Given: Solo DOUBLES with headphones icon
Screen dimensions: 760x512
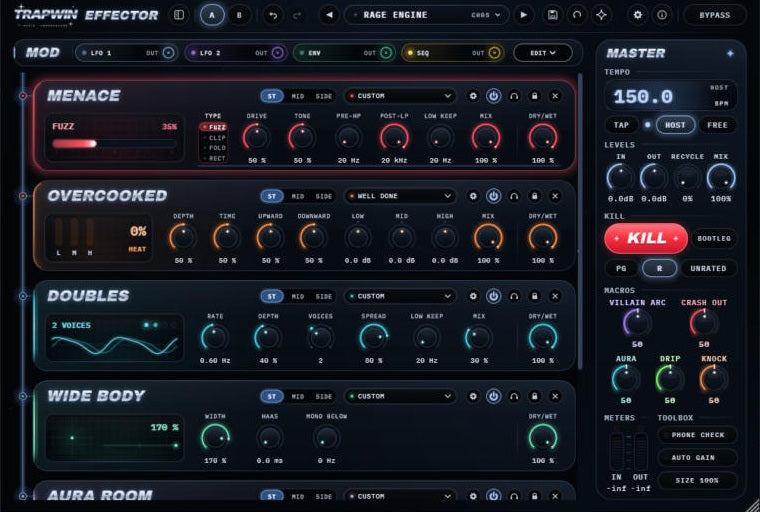Looking at the screenshot, I should click(514, 296).
